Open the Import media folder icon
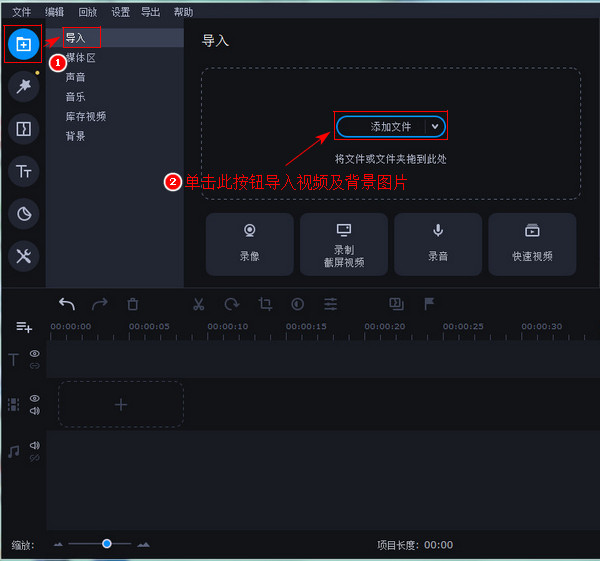The height and width of the screenshot is (561, 600). [x=23, y=44]
